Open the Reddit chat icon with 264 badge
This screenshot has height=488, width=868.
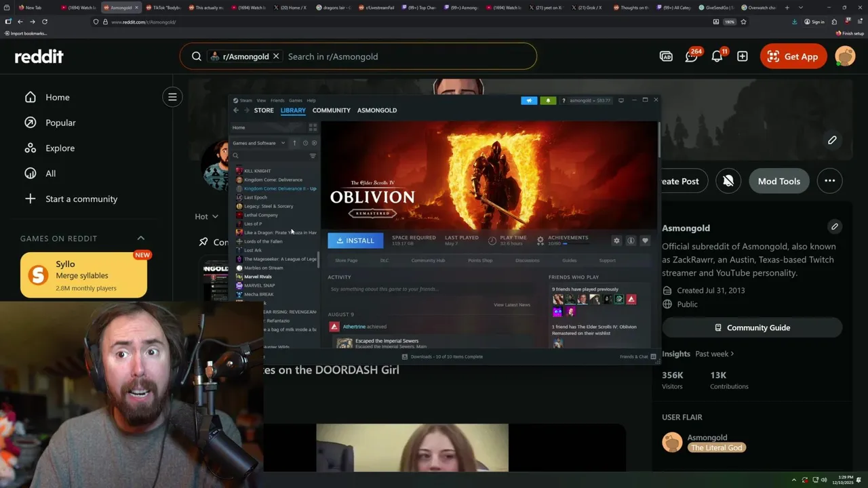(x=692, y=56)
